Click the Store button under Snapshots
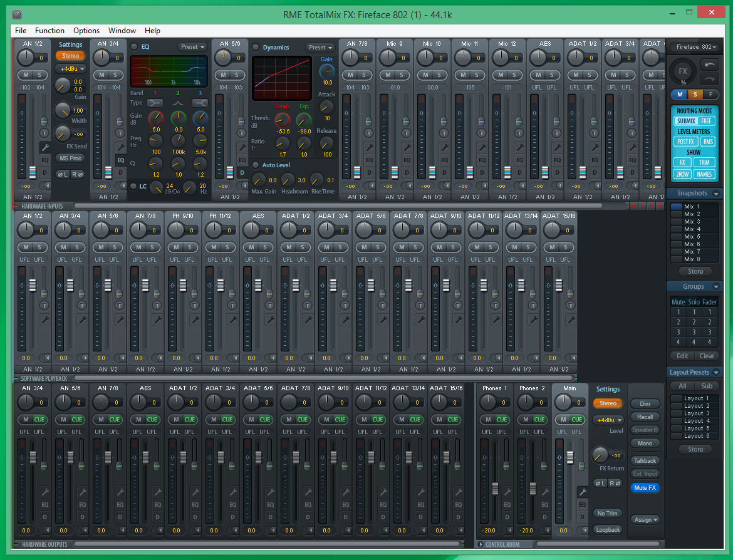The height and width of the screenshot is (560, 733). click(695, 271)
